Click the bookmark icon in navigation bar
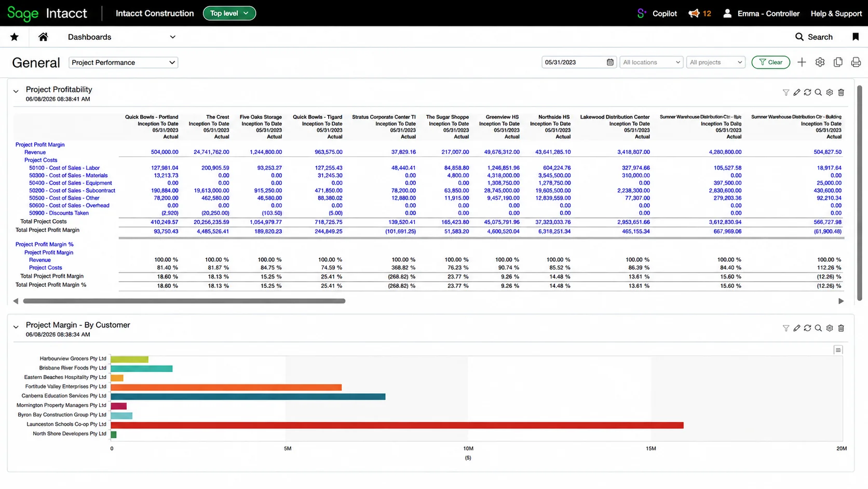Viewport: 868px width, 489px height. point(856,36)
